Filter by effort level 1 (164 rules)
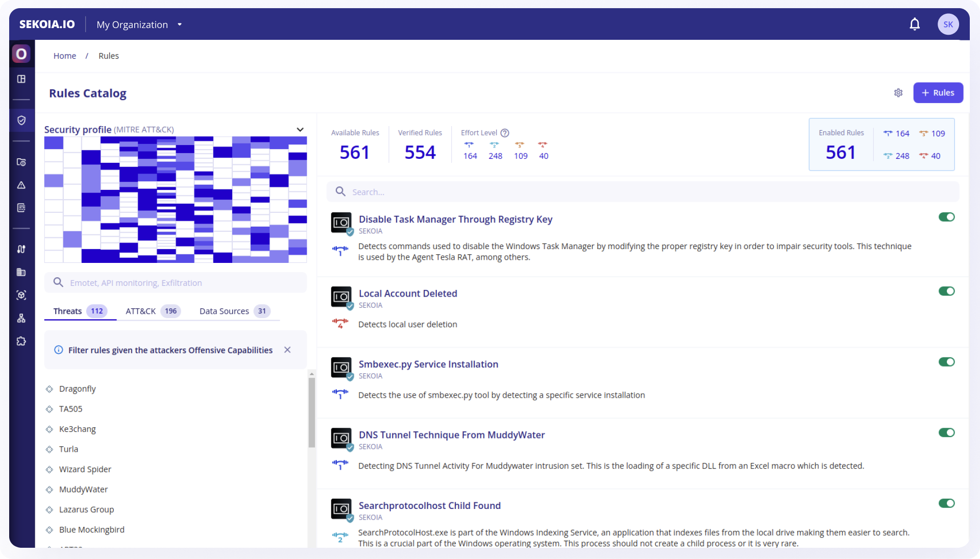The image size is (980, 559). click(x=470, y=152)
